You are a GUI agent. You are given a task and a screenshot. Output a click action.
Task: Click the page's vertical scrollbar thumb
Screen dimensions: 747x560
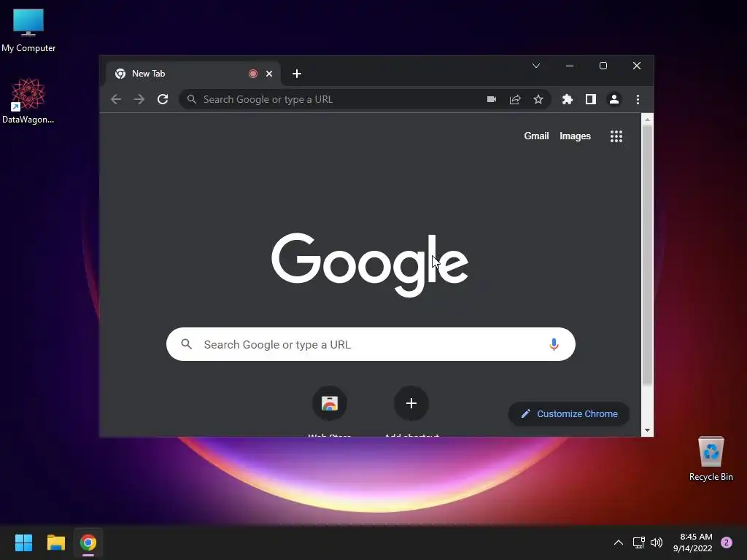click(647, 255)
